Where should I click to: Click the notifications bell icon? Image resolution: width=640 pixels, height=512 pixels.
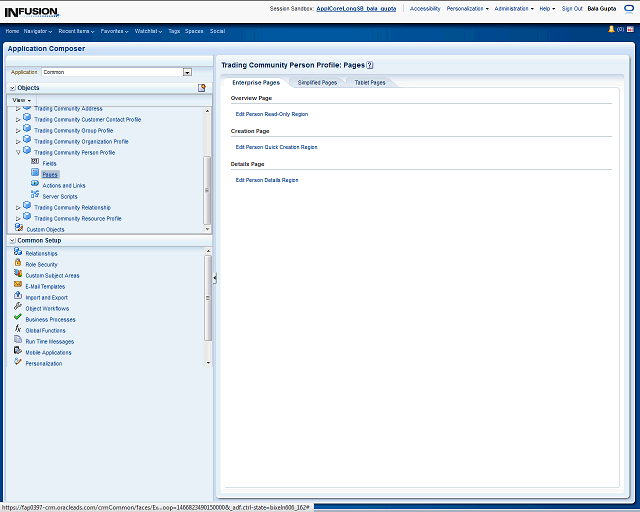click(x=611, y=30)
